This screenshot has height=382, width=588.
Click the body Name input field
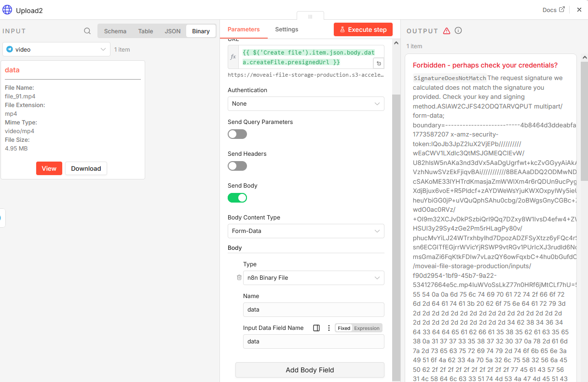(314, 310)
